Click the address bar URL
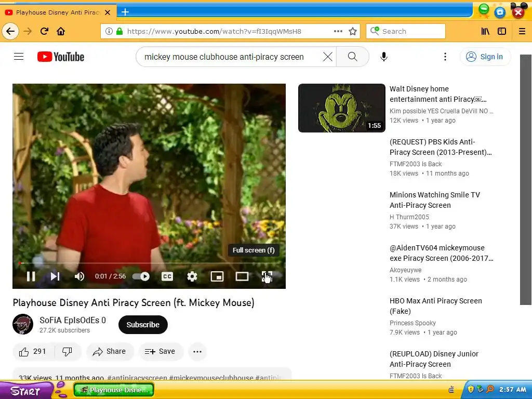 (x=214, y=31)
